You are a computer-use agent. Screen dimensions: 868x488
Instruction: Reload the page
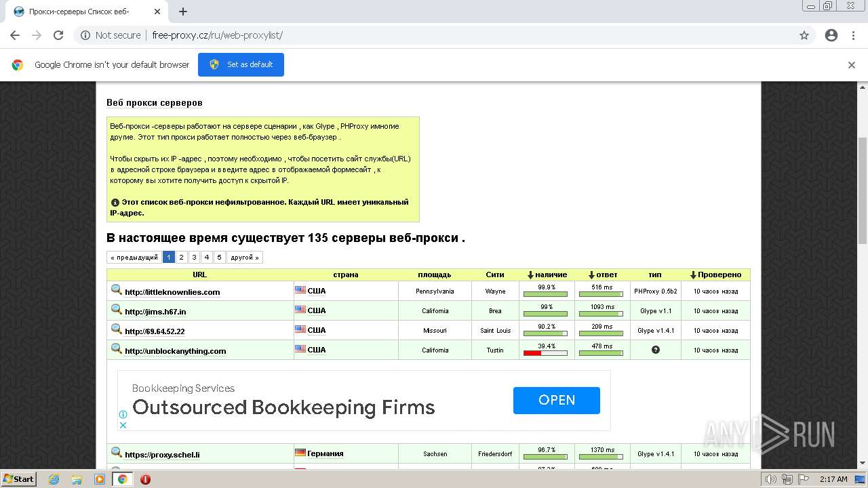pyautogui.click(x=58, y=35)
